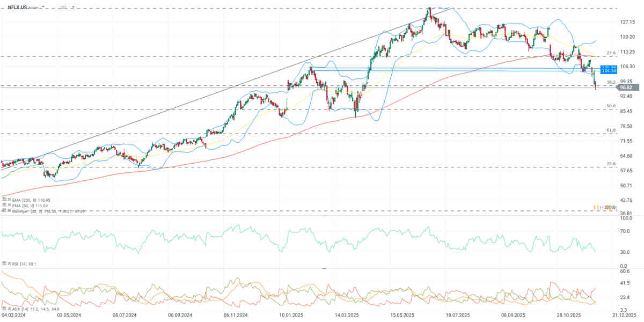This screenshot has width=644, height=322.
Task: Open settings icon for EMA 200 indicator
Action: [4, 200]
